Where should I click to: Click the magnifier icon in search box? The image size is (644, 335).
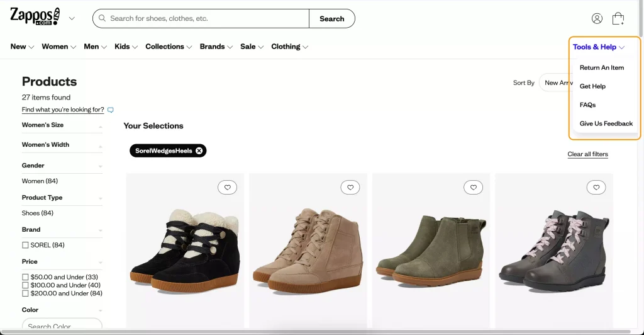[x=102, y=18]
